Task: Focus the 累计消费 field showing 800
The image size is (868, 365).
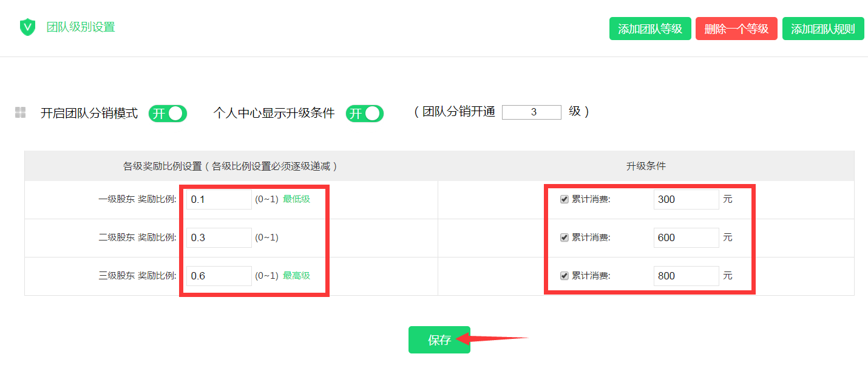Action: coord(687,276)
